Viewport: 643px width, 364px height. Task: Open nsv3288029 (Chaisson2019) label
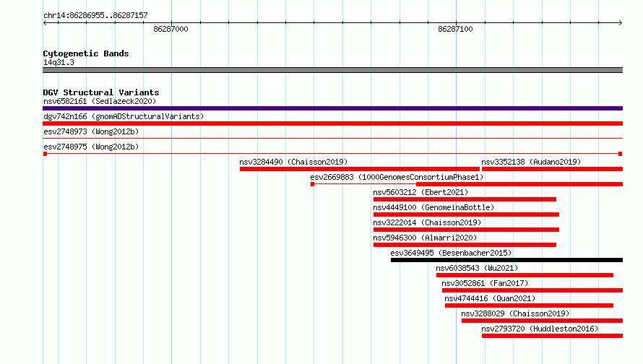coord(515,313)
